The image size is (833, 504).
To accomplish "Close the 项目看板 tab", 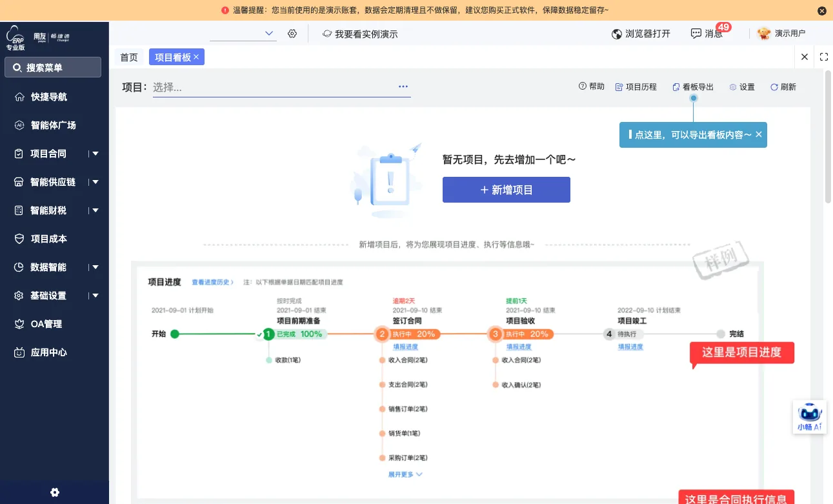I will [x=196, y=57].
